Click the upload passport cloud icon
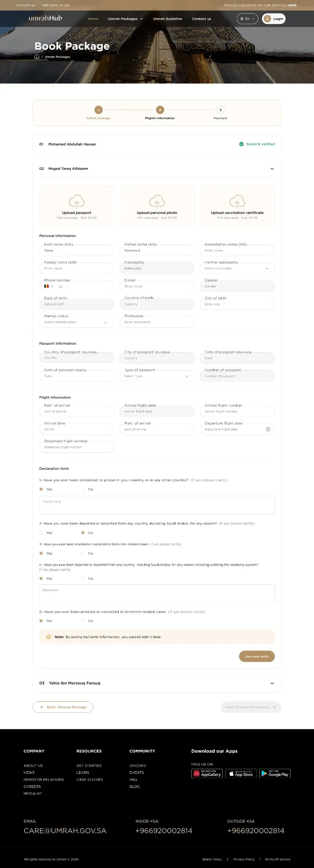This screenshot has height=868, width=314. [x=77, y=201]
